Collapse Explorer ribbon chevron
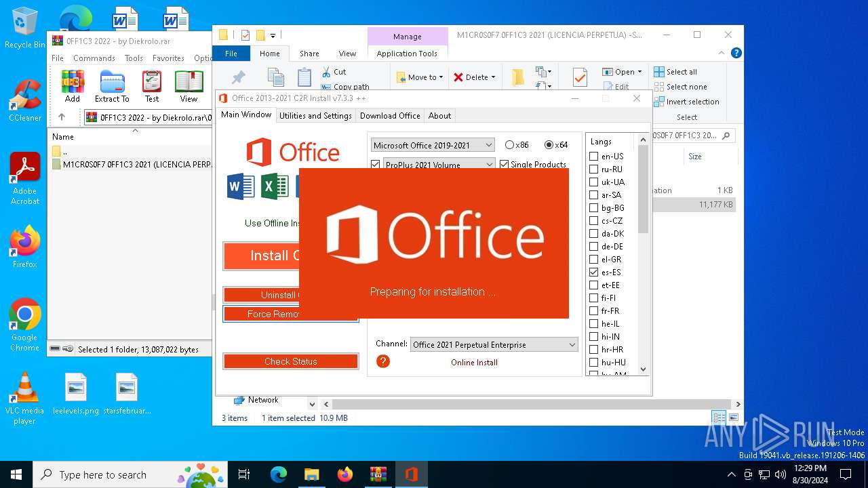The width and height of the screenshot is (868, 488). coord(721,53)
